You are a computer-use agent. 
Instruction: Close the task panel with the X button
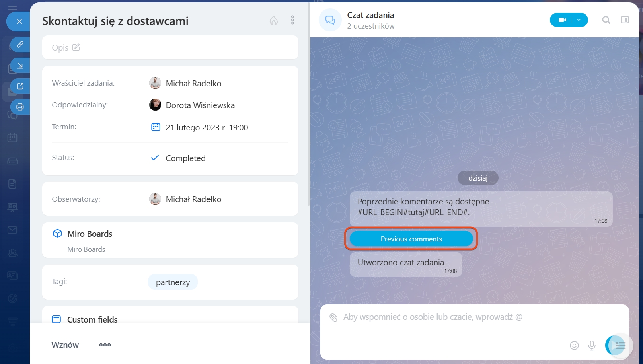click(x=19, y=21)
